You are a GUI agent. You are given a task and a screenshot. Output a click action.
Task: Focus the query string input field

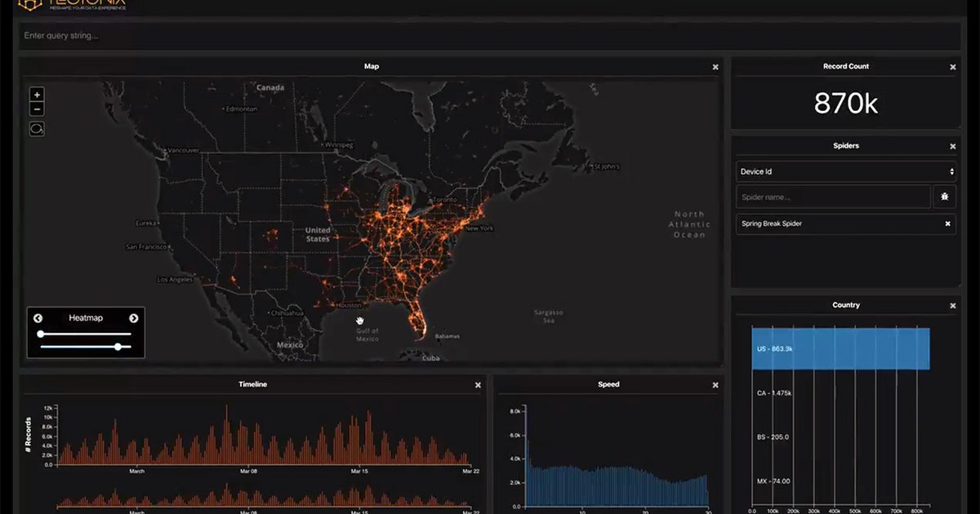[x=490, y=36]
